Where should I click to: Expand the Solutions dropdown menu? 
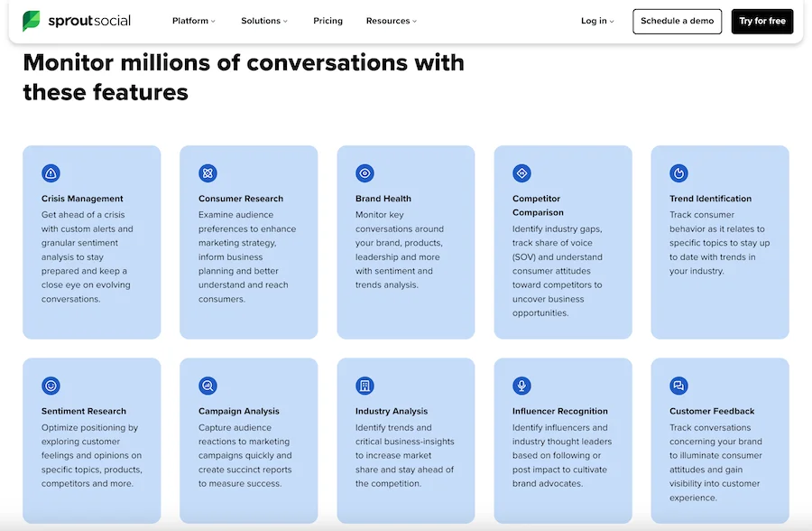coord(264,21)
